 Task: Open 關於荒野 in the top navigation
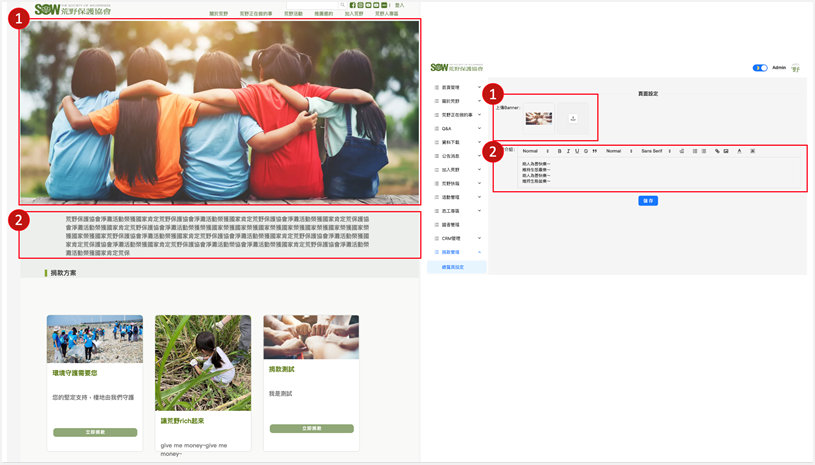218,14
